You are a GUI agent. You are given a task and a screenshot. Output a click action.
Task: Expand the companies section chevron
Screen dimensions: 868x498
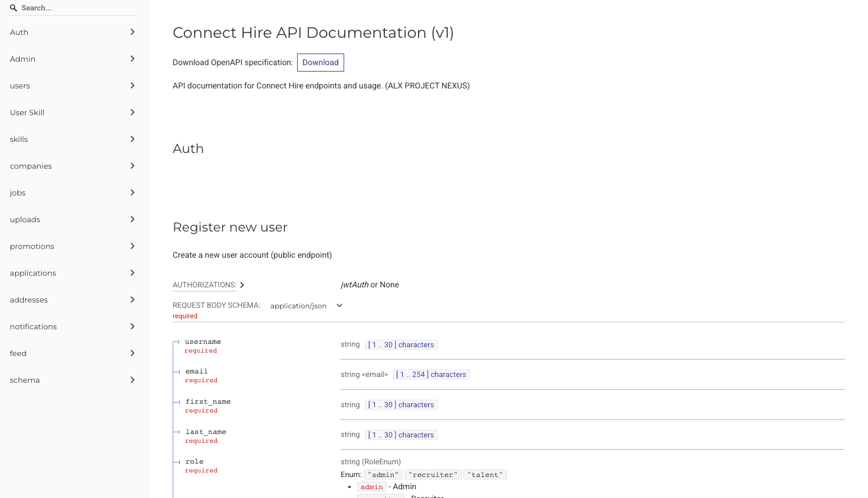pyautogui.click(x=133, y=166)
